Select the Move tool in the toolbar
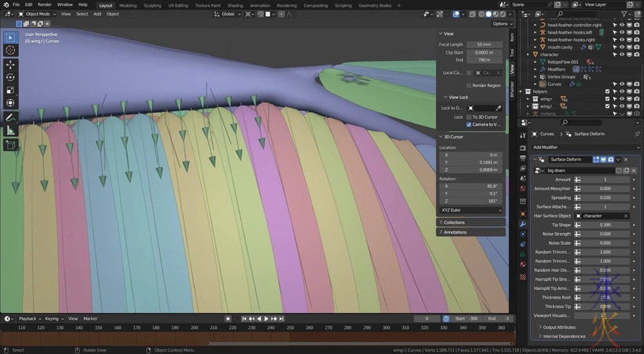This screenshot has width=644, height=354. [x=10, y=64]
